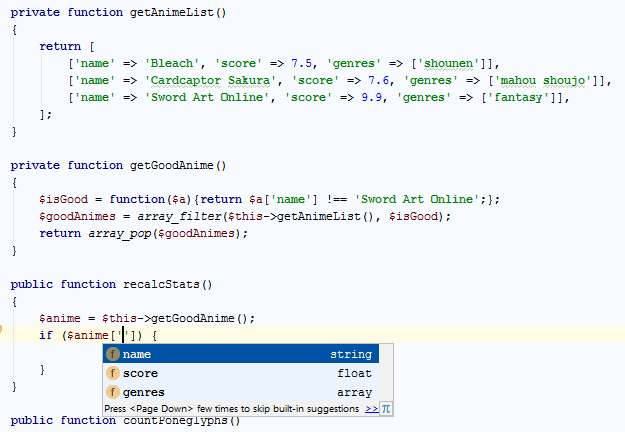Viewport: 625px width, 432px height.
Task: Select the 'name' completion suggestion
Action: (241, 354)
